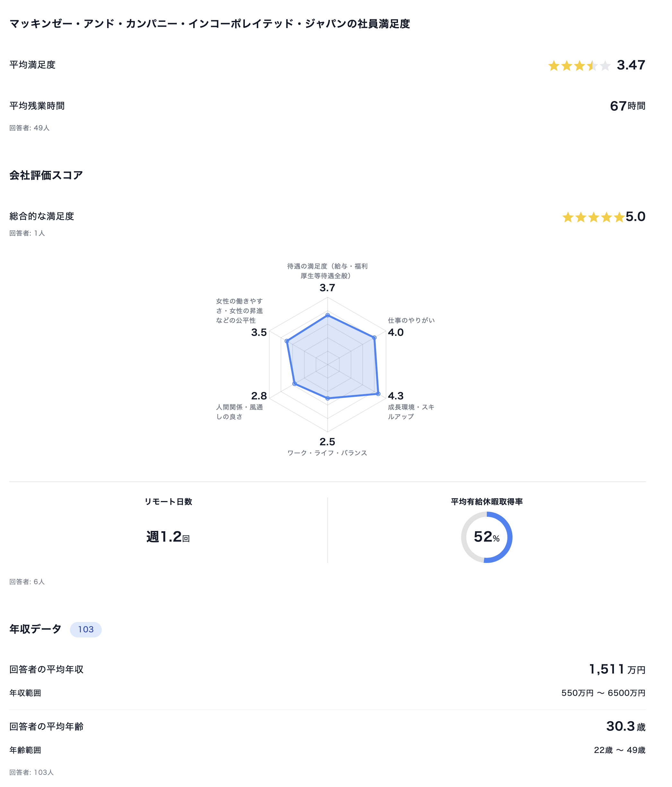The image size is (672, 787).
Task: Click the 3.47 average satisfaction star rating
Action: (579, 66)
